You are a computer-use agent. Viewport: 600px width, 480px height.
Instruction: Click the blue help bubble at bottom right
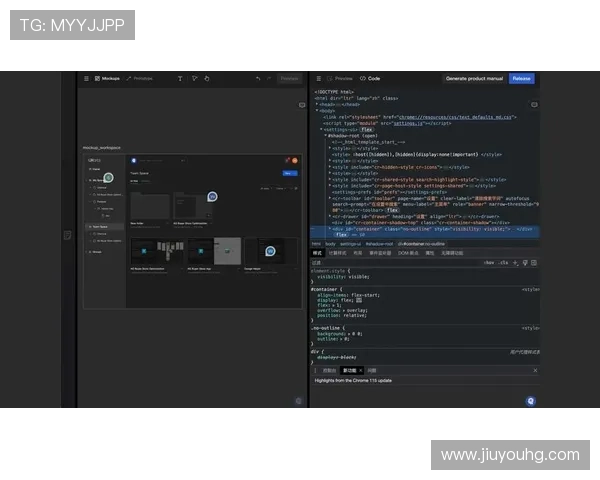(x=530, y=400)
